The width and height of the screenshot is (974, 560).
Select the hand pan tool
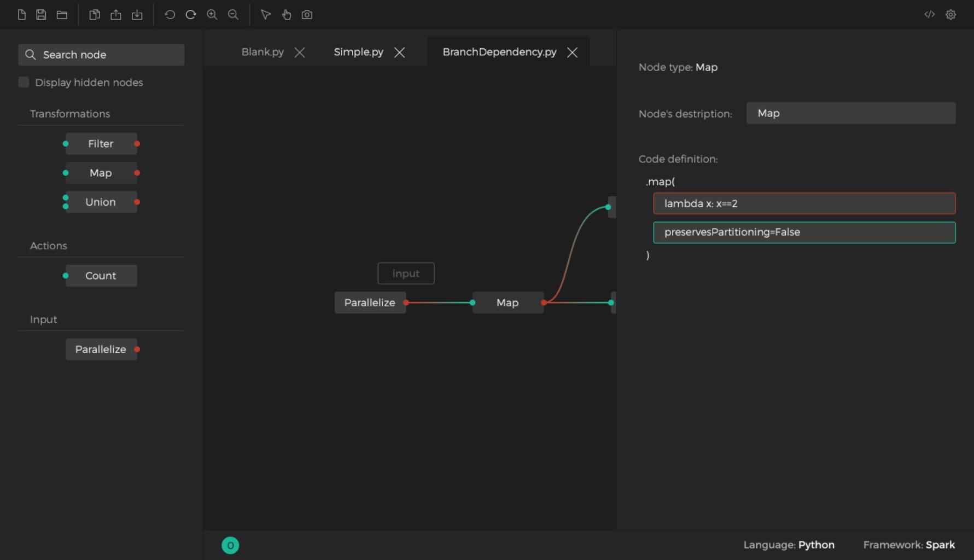click(287, 15)
